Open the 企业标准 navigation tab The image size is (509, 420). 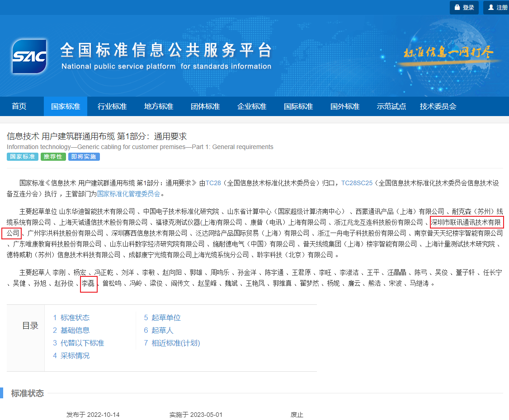[252, 107]
